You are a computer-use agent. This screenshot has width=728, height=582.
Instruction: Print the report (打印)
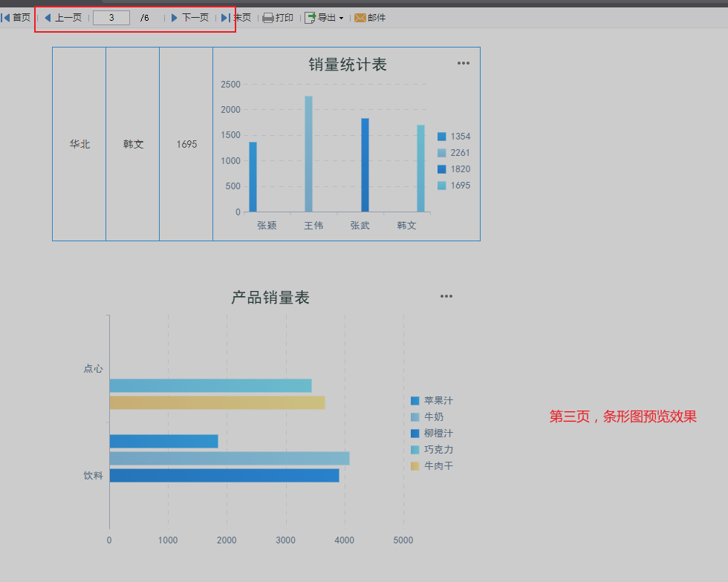pyautogui.click(x=278, y=18)
